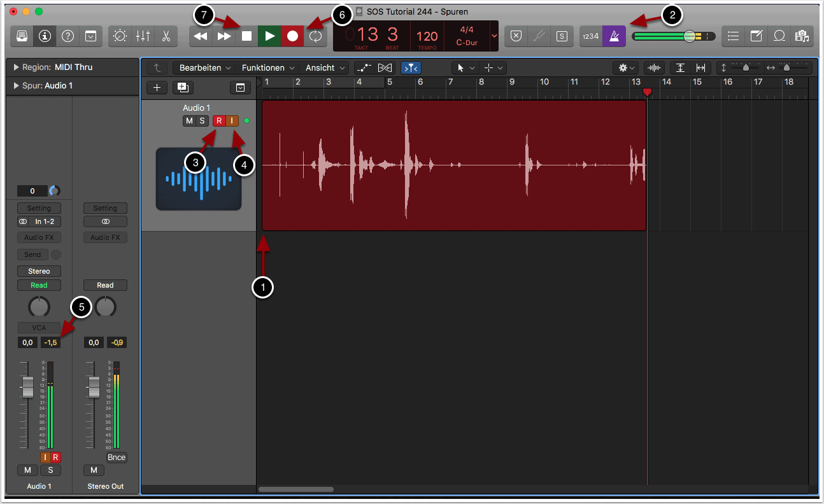Open the Funktionen menu
The image size is (824, 504).
(x=267, y=67)
